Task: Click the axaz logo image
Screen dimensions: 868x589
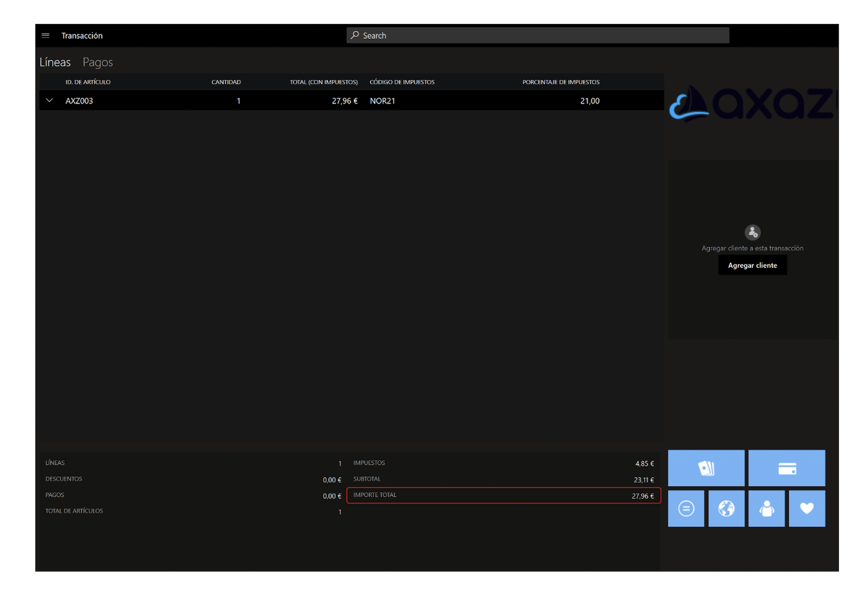Action: pyautogui.click(x=753, y=104)
